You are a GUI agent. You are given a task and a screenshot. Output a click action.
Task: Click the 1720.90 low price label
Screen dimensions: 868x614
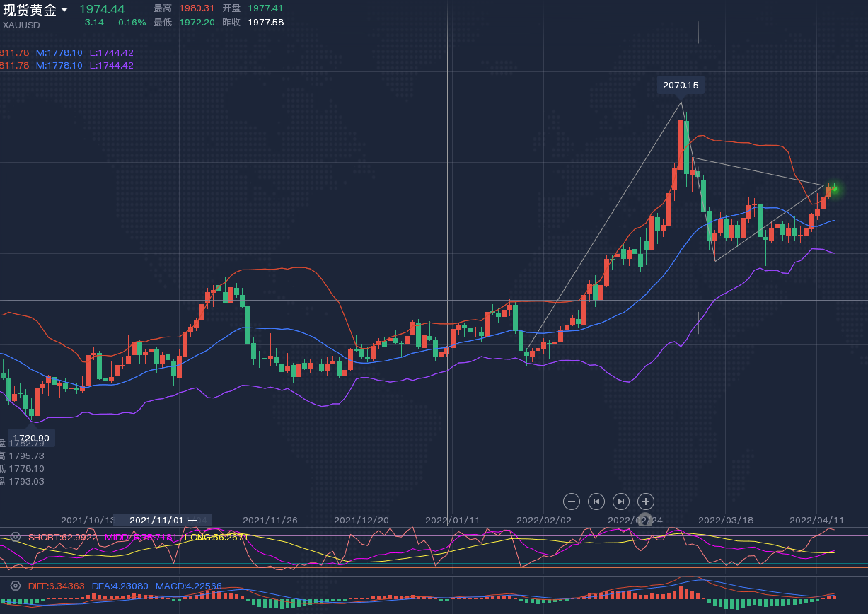30,439
